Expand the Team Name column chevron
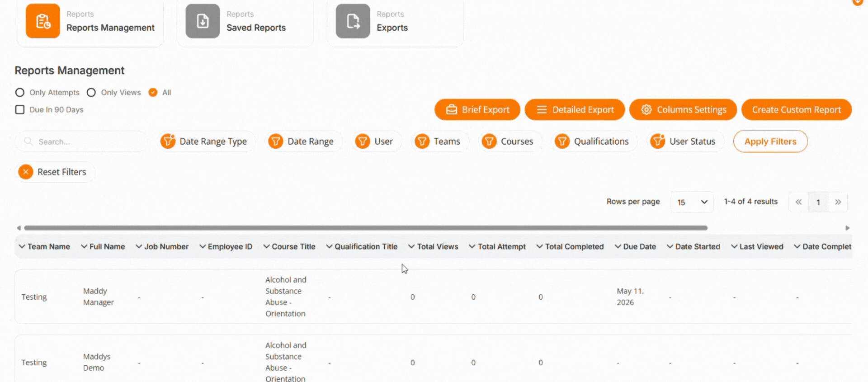This screenshot has height=382, width=868. click(22, 246)
